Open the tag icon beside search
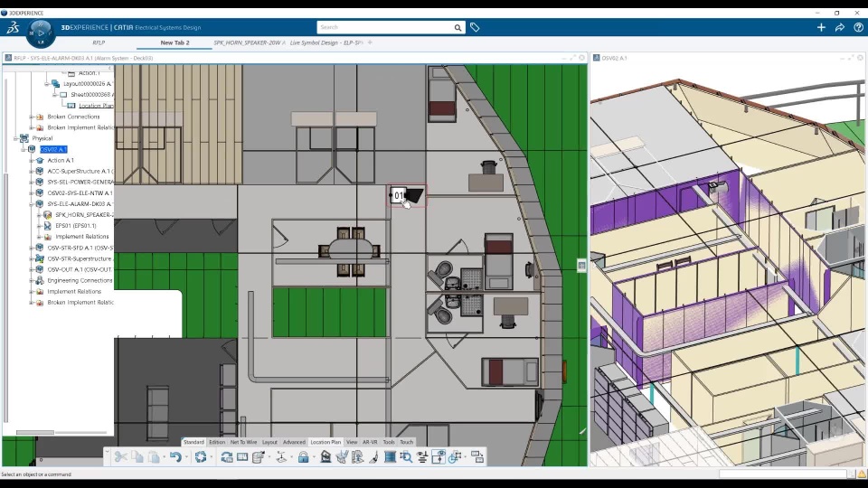 (475, 27)
